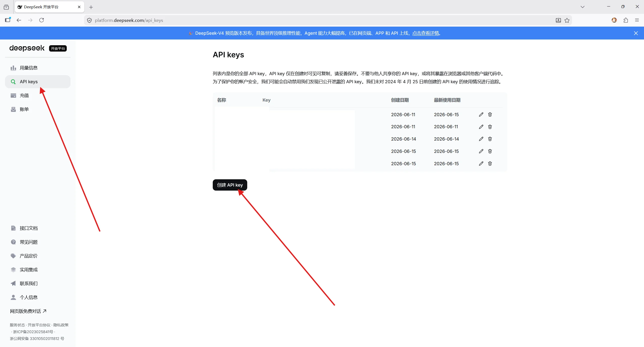The height and width of the screenshot is (347, 644).
Task: Open 个人信息 profile page
Action: point(38,297)
